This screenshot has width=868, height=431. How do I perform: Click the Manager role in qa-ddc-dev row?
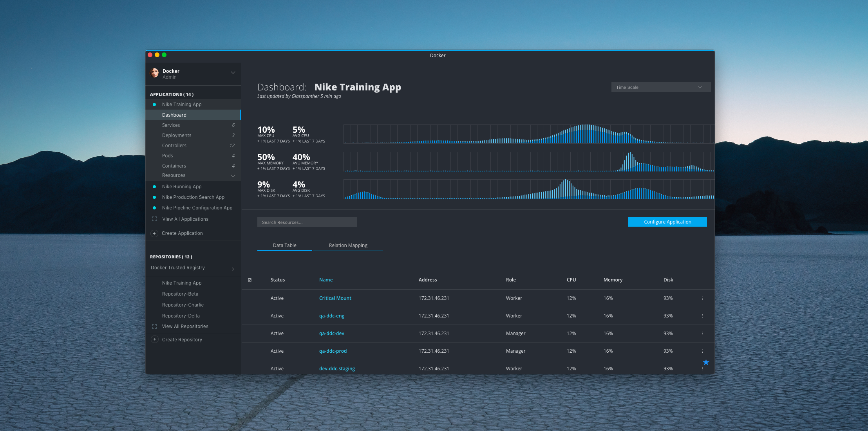[x=515, y=334]
